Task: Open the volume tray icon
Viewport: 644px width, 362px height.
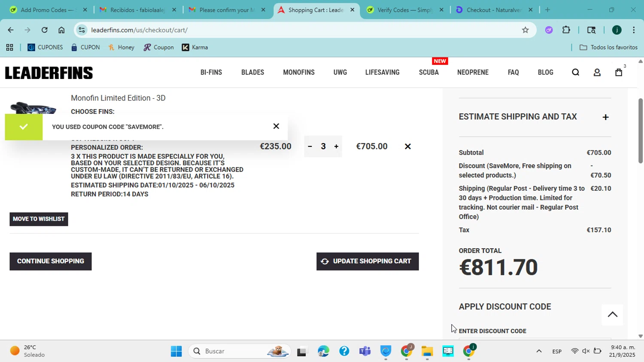Action: click(586, 352)
